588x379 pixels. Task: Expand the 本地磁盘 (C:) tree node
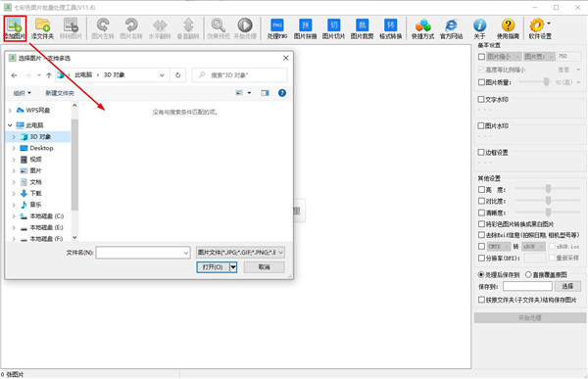14,216
